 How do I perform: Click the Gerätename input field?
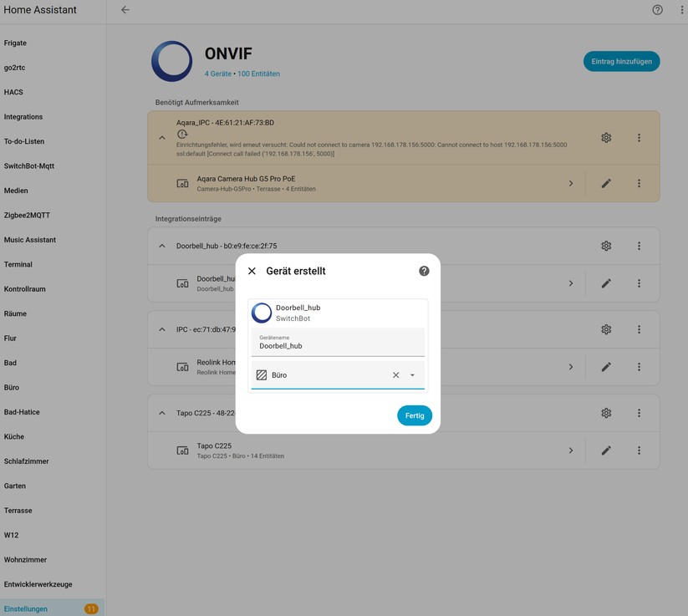pyautogui.click(x=338, y=345)
